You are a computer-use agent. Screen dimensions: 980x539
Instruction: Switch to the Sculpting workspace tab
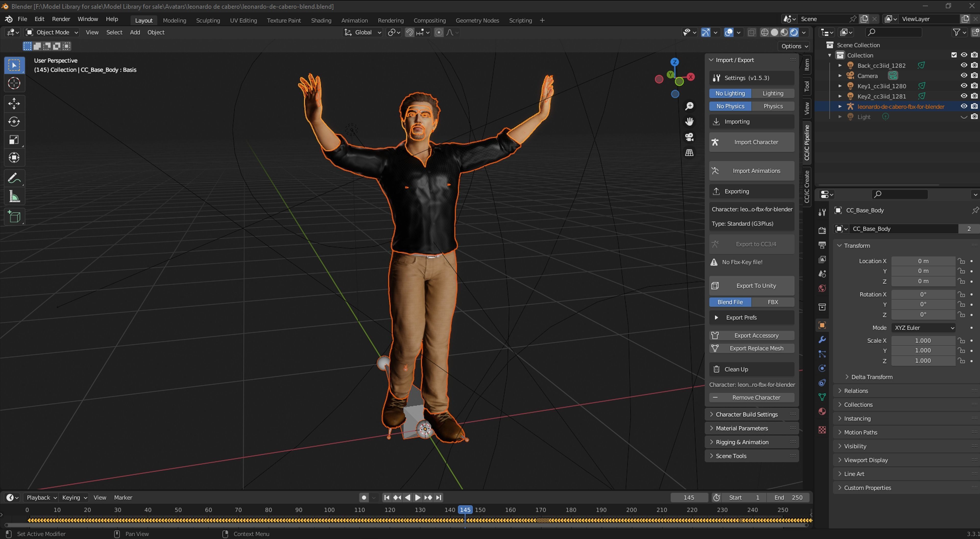tap(208, 20)
